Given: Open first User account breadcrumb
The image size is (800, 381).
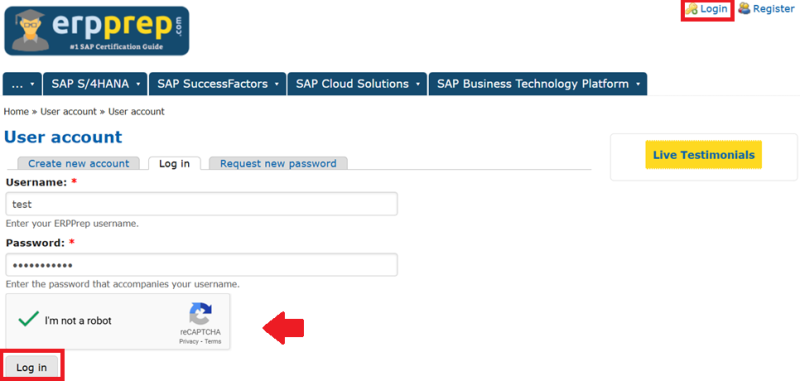Looking at the screenshot, I should click(x=68, y=111).
